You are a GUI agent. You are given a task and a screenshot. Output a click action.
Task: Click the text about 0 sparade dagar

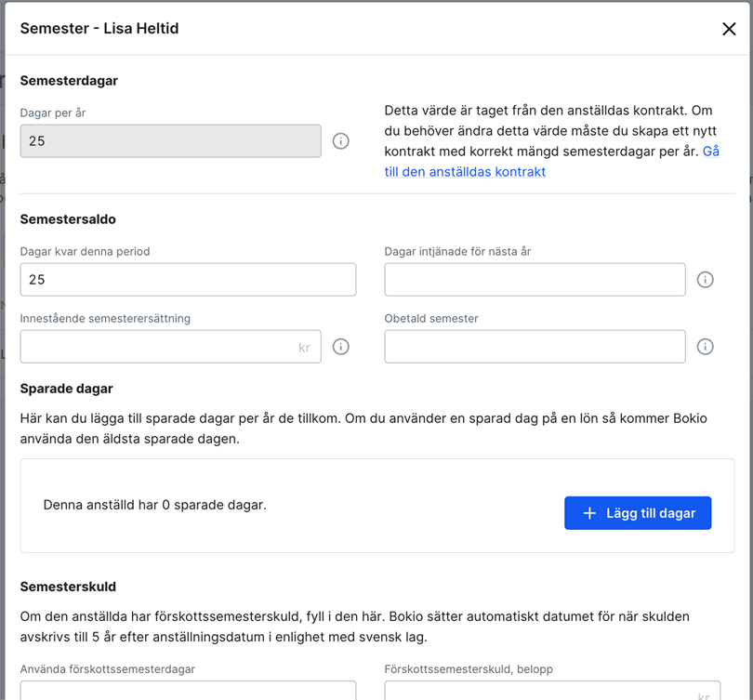pos(154,505)
